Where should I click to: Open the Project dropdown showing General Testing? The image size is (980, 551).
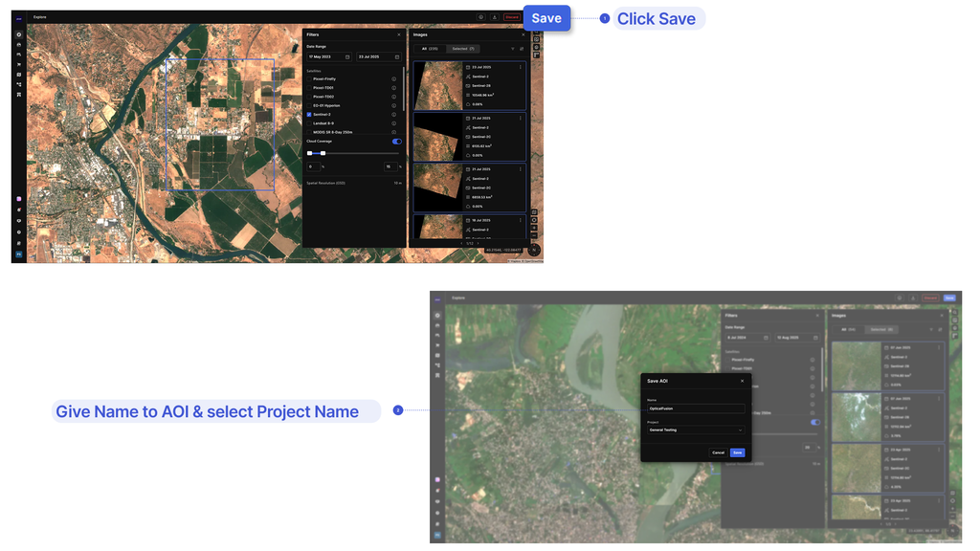pos(696,430)
